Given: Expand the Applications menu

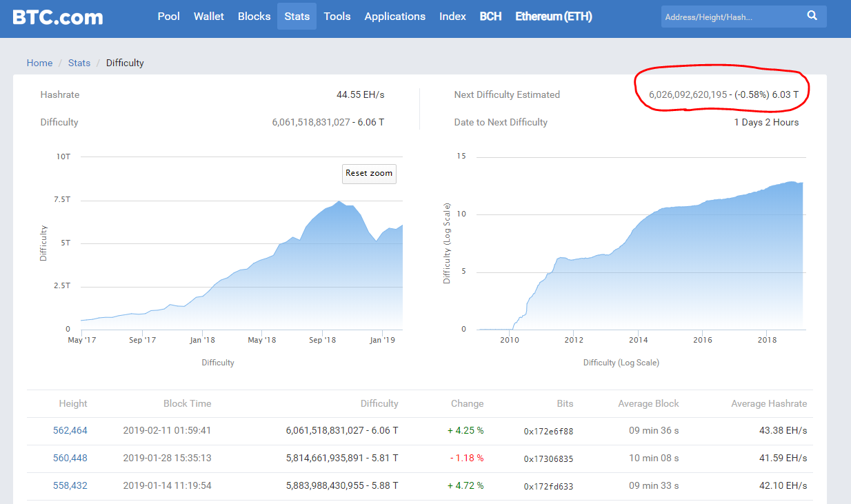Looking at the screenshot, I should 394,17.
